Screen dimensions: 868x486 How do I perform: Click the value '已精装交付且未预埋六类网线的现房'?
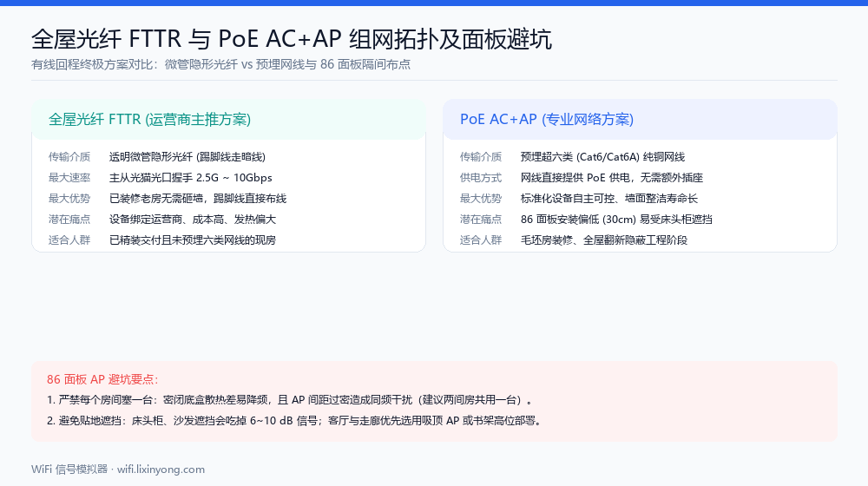[192, 240]
